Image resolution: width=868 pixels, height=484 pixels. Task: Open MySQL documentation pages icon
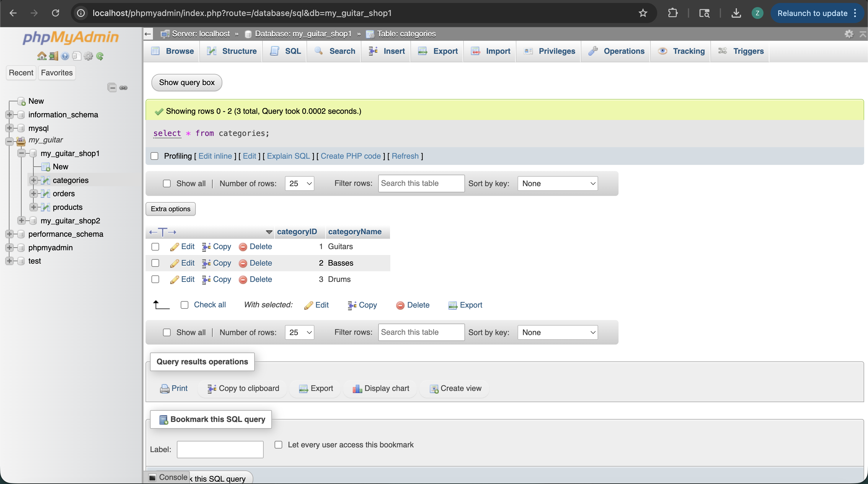77,56
